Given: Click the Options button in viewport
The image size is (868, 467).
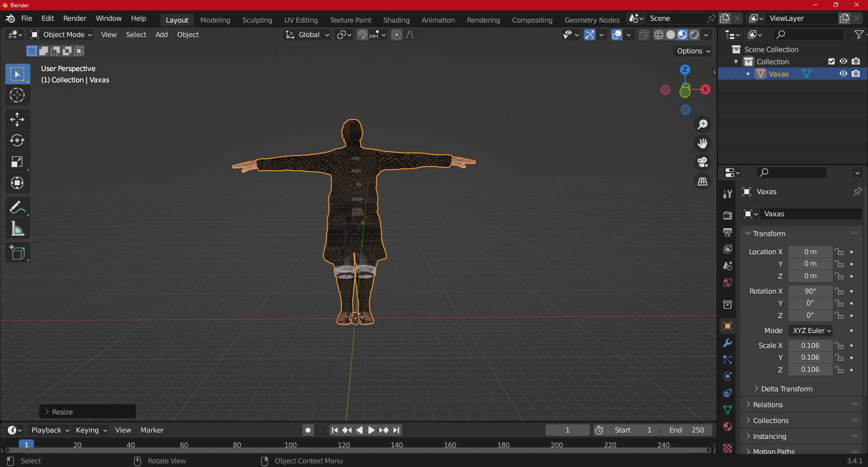Looking at the screenshot, I should [693, 51].
